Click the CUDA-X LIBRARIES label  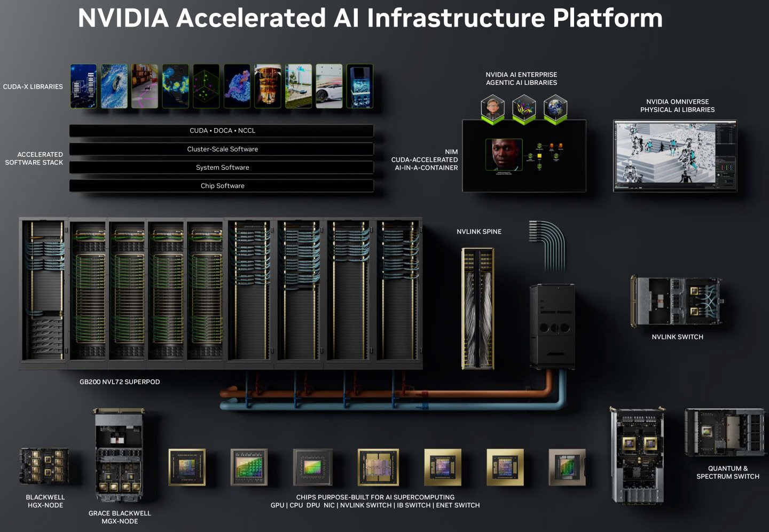click(33, 86)
